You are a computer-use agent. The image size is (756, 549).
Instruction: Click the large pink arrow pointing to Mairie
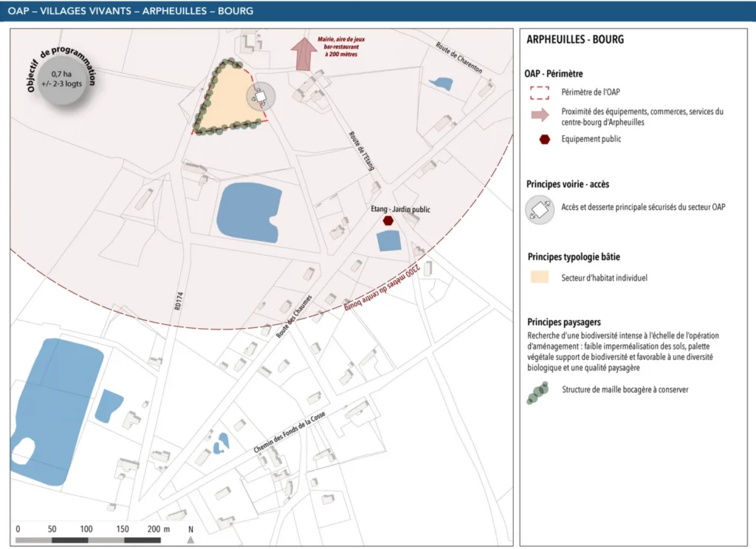[303, 52]
